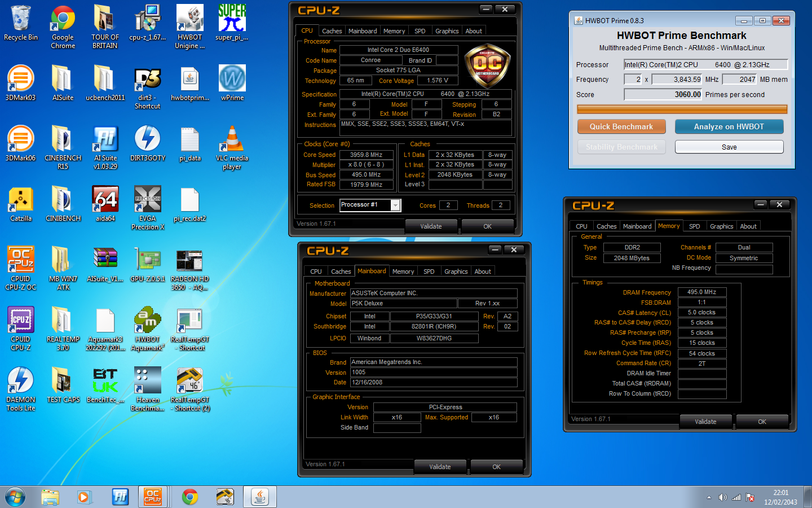The width and height of the screenshot is (812, 508).
Task: Launch HWBOT Unigine desktop shortcut
Action: (x=190, y=27)
